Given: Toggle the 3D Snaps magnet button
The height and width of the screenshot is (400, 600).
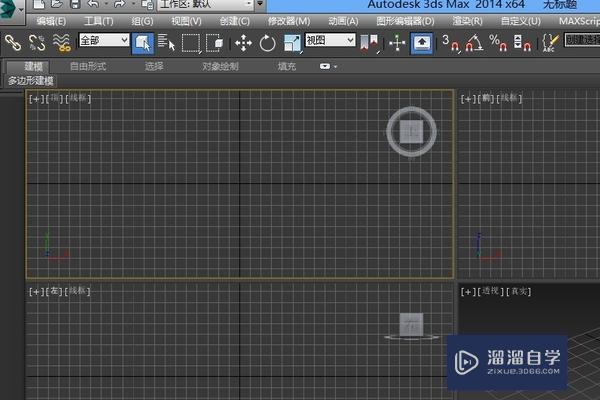Looking at the screenshot, I should (x=450, y=42).
